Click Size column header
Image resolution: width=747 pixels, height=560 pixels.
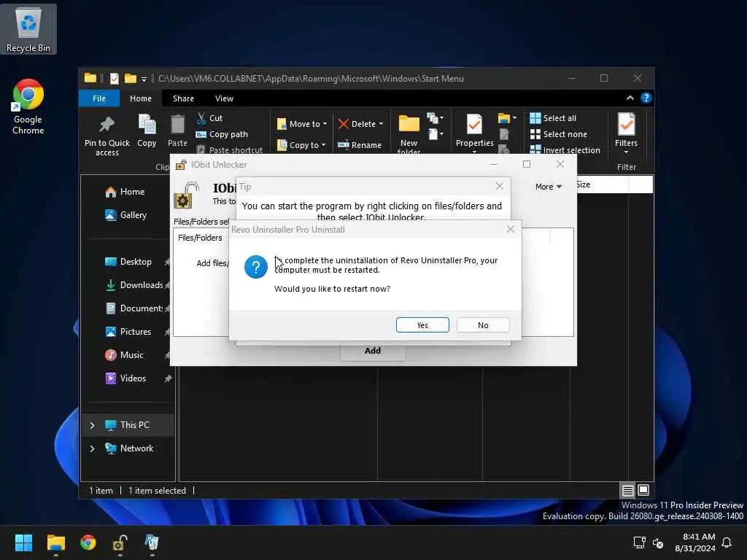coord(602,184)
